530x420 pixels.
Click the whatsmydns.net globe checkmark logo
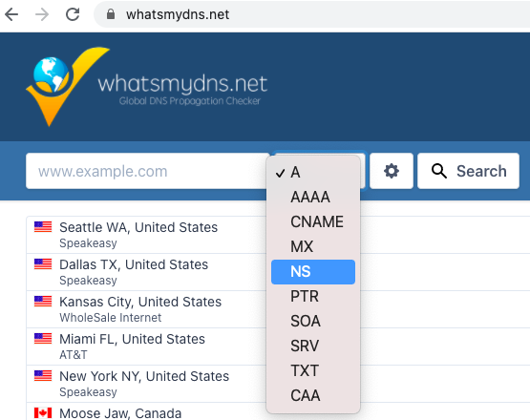point(68,87)
